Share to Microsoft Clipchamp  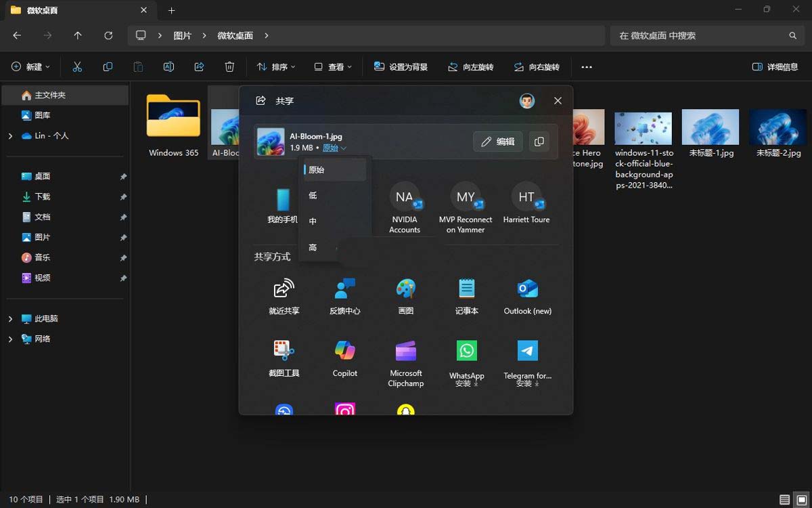click(x=406, y=364)
